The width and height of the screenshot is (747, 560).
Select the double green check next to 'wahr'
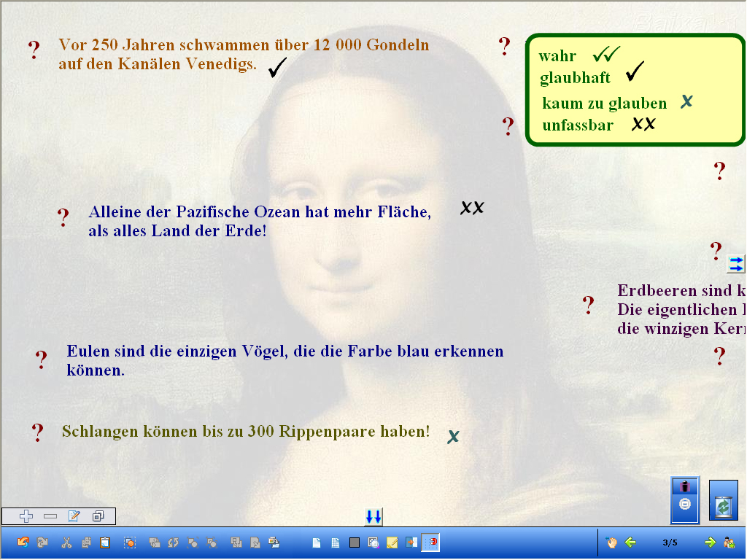tap(606, 54)
